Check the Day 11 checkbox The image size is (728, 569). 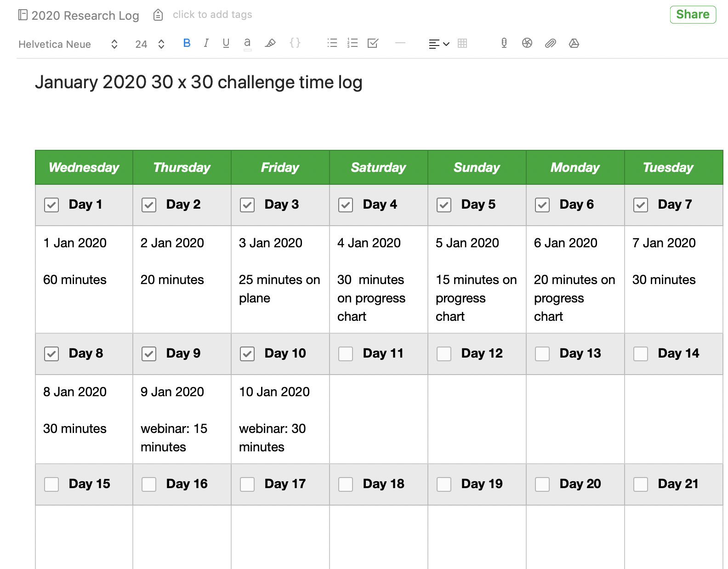point(346,354)
